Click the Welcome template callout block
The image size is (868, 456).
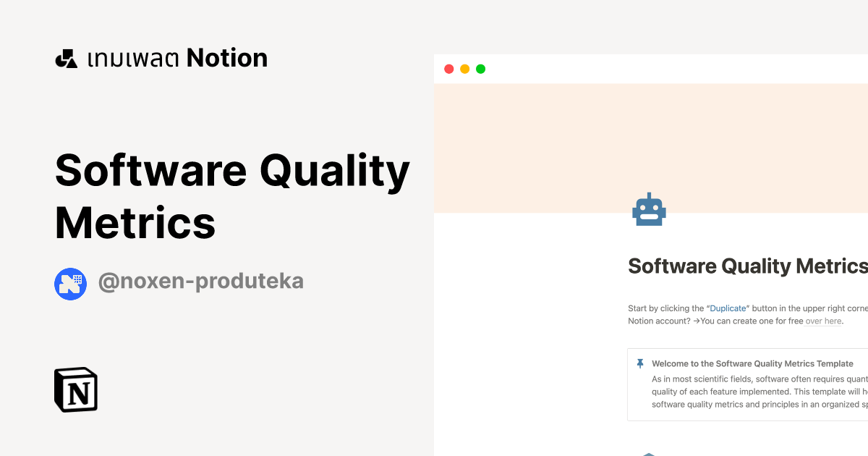pos(745,384)
